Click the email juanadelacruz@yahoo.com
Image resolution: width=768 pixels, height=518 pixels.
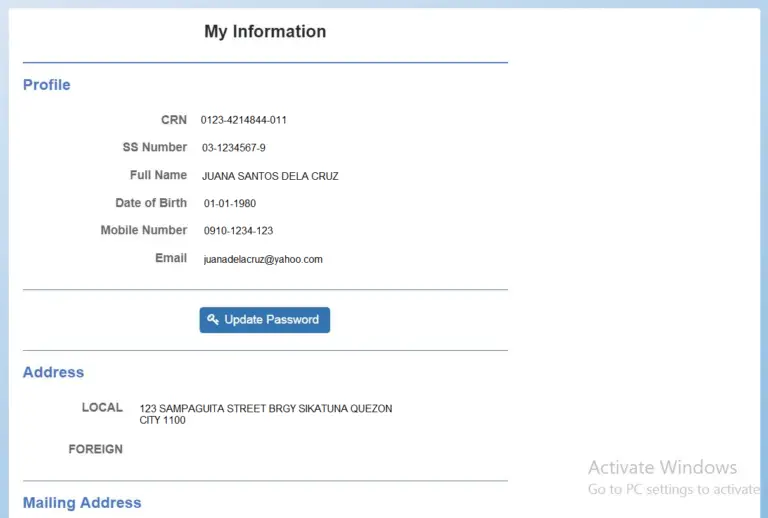click(263, 259)
